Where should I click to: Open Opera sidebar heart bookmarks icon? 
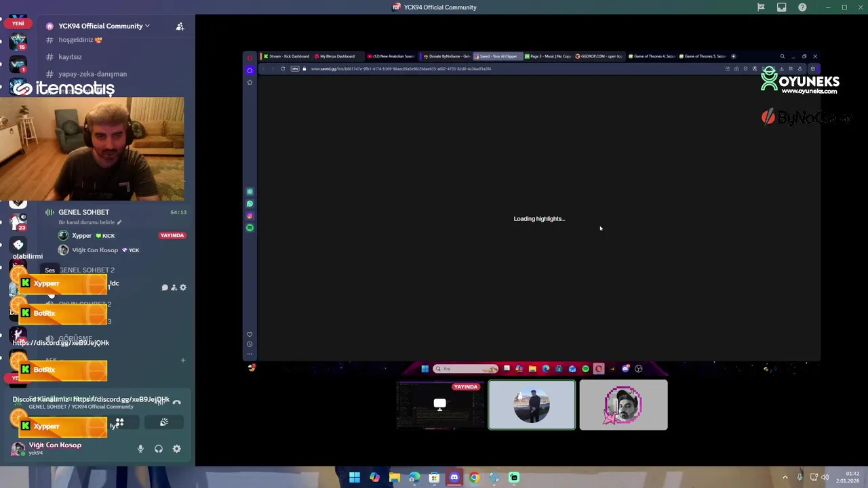250,334
